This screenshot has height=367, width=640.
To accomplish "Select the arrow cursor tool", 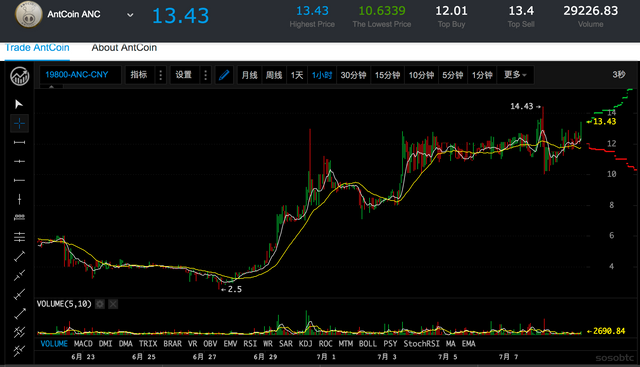I will coord(19,104).
